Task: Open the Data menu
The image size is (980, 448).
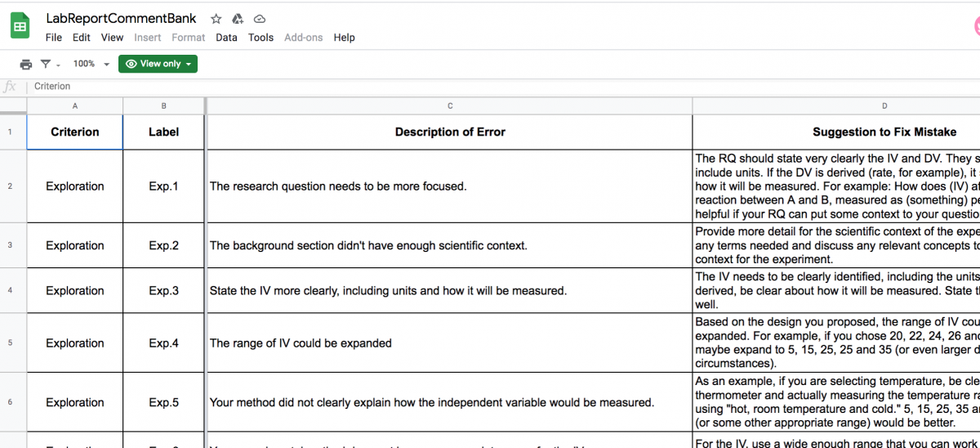Action: (226, 38)
